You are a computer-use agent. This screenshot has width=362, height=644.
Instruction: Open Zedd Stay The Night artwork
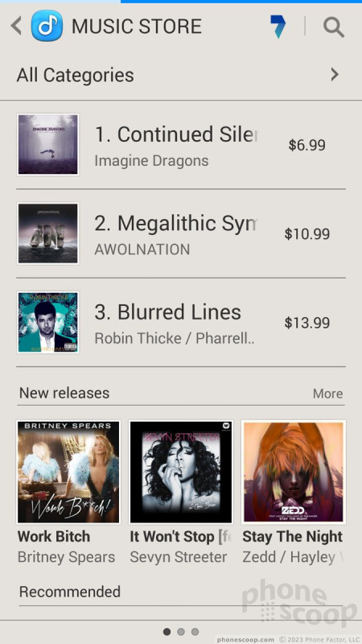tap(294, 472)
